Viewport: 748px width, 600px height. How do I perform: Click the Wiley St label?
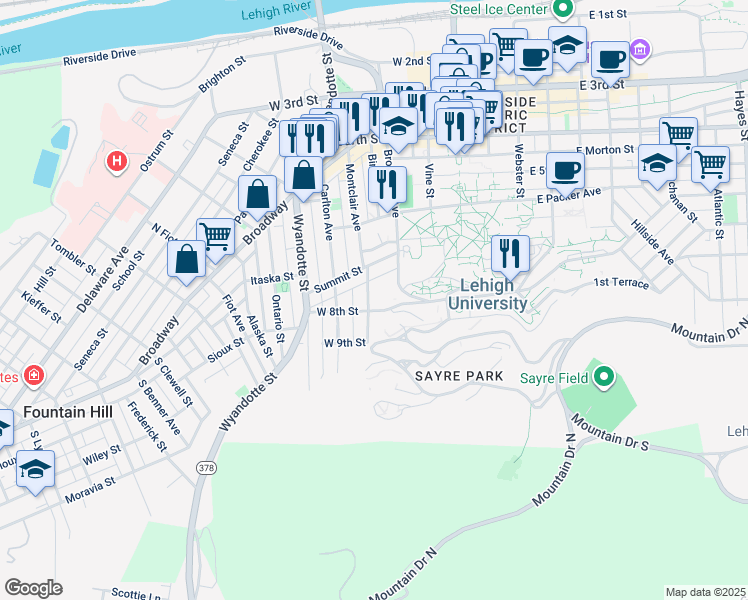pyautogui.click(x=102, y=455)
